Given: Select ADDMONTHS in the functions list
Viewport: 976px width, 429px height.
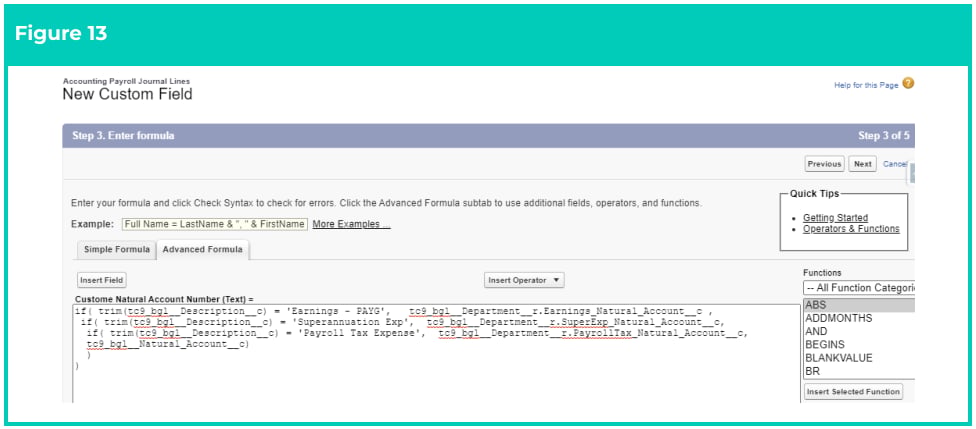Looking at the screenshot, I should point(859,318).
